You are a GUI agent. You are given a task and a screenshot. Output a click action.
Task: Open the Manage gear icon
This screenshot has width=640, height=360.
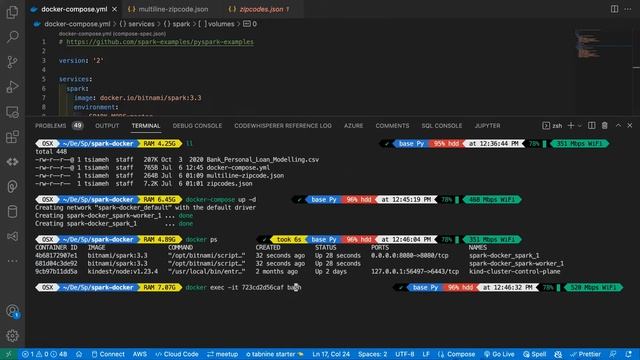pos(12,336)
